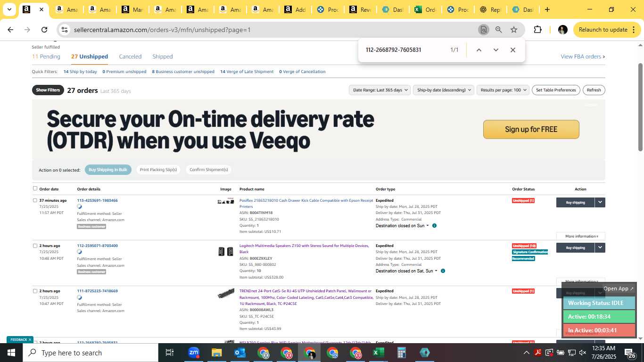644x362 pixels.
Task: Click the muted volume tray icon
Action: click(x=583, y=353)
